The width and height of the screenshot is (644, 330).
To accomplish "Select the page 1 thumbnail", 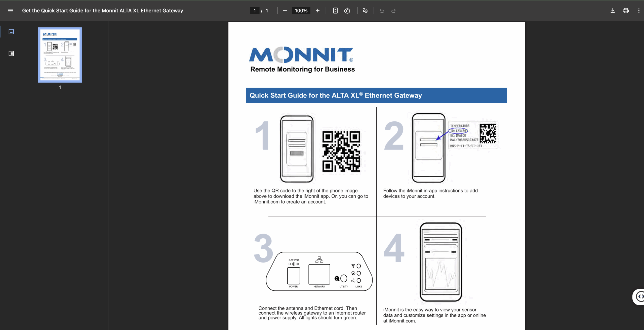I will (60, 55).
